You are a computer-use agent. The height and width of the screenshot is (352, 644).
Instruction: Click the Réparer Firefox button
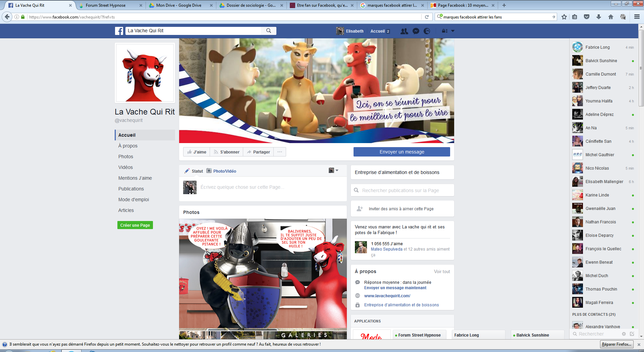(x=616, y=344)
